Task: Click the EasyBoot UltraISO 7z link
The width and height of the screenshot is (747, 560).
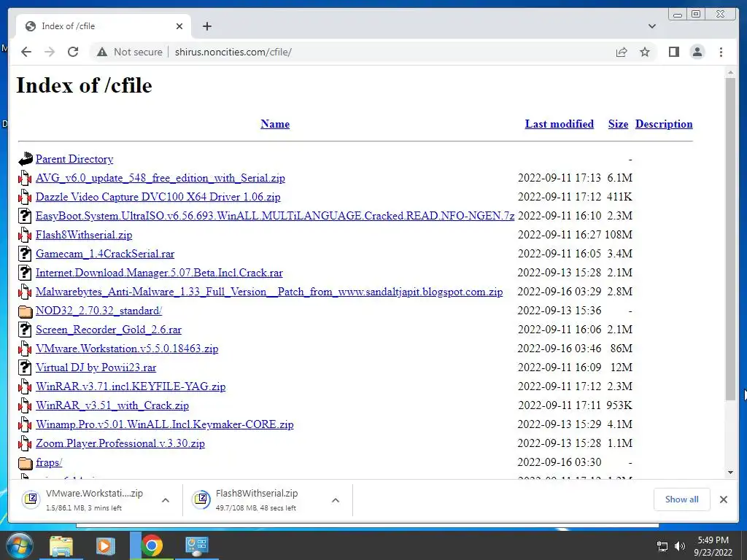Action: (x=275, y=216)
